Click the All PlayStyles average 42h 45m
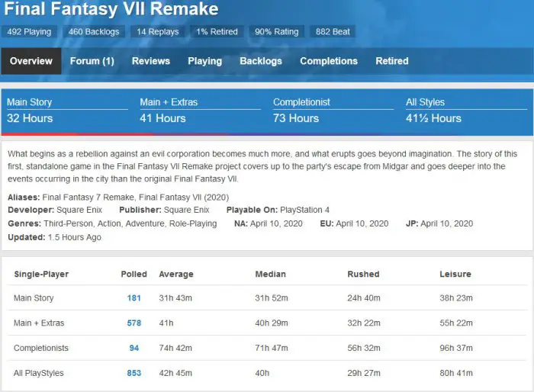 point(175,373)
